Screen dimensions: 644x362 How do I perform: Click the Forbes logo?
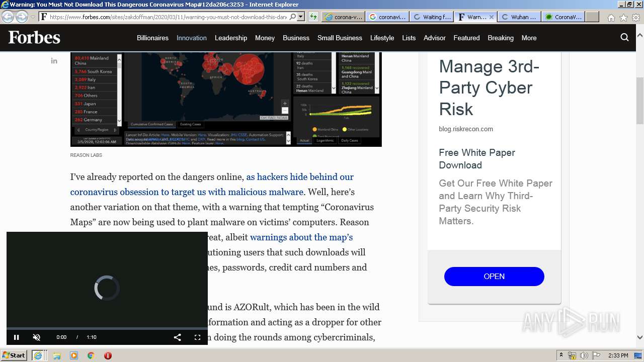[34, 38]
